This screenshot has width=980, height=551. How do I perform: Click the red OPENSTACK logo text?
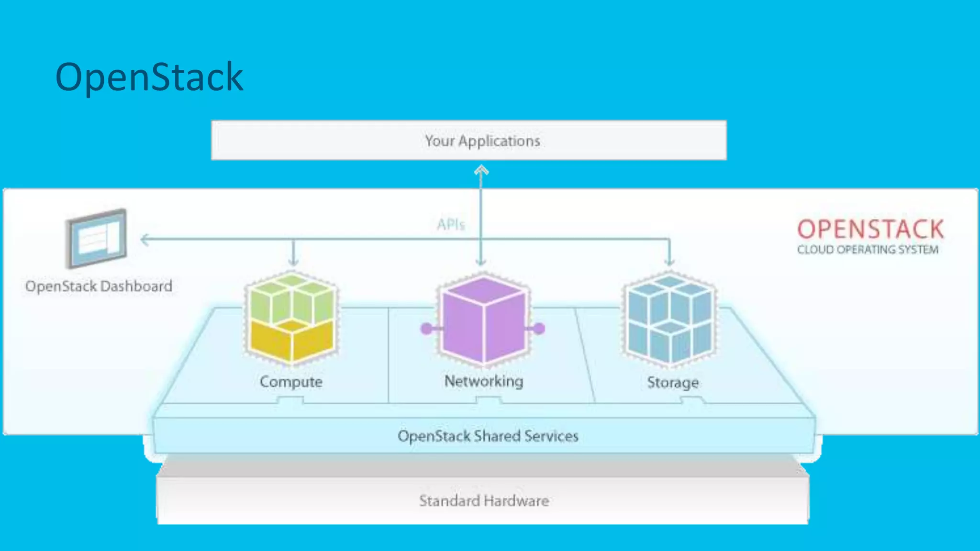[x=870, y=229]
